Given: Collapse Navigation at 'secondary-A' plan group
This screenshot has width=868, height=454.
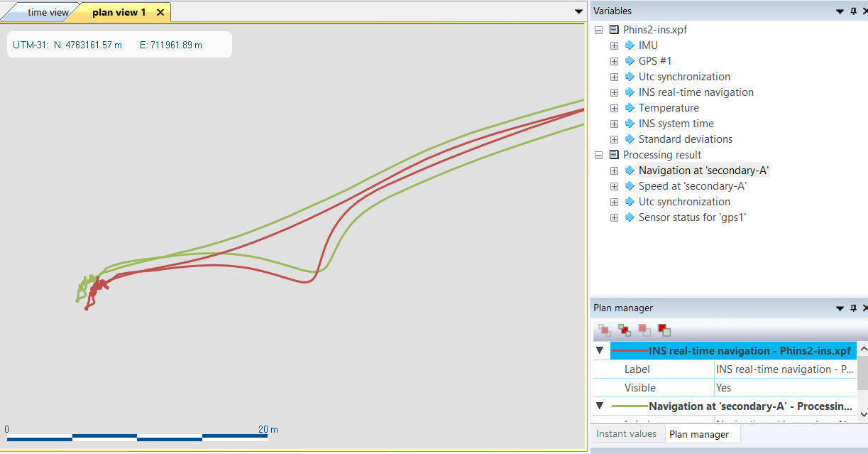Looking at the screenshot, I should (x=600, y=406).
